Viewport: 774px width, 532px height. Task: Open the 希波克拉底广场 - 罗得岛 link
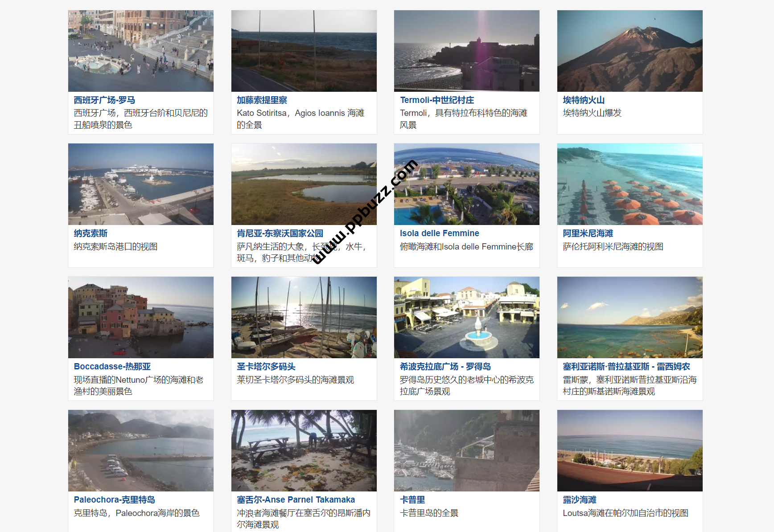445,367
